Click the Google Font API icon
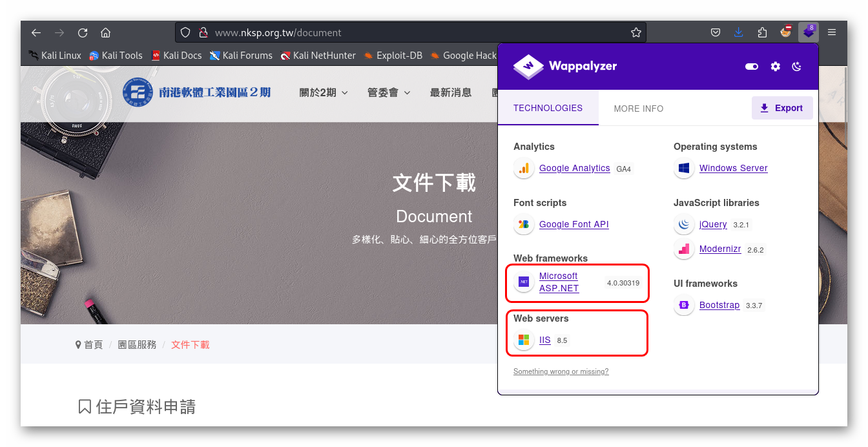The height and width of the screenshot is (447, 868). (524, 224)
